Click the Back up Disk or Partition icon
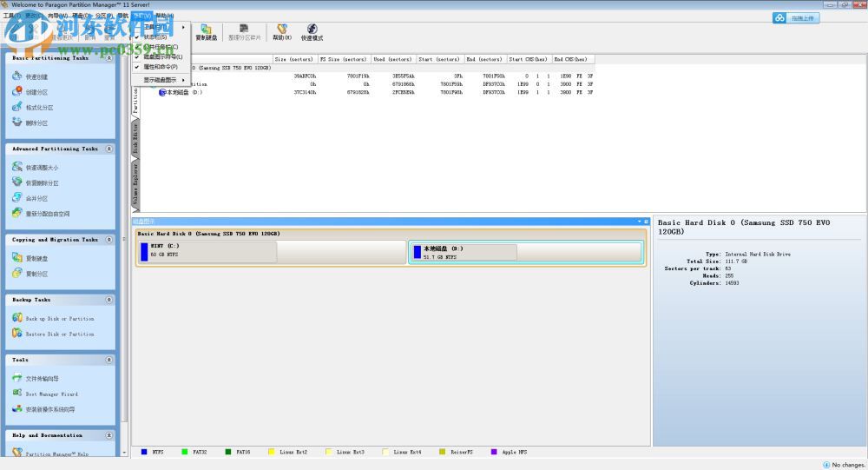 pyautogui.click(x=17, y=318)
